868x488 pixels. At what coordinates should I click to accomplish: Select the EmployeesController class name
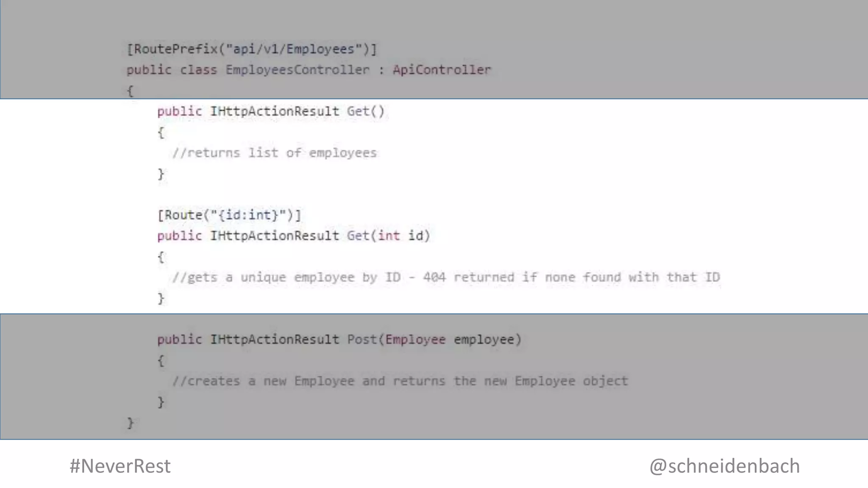point(297,70)
